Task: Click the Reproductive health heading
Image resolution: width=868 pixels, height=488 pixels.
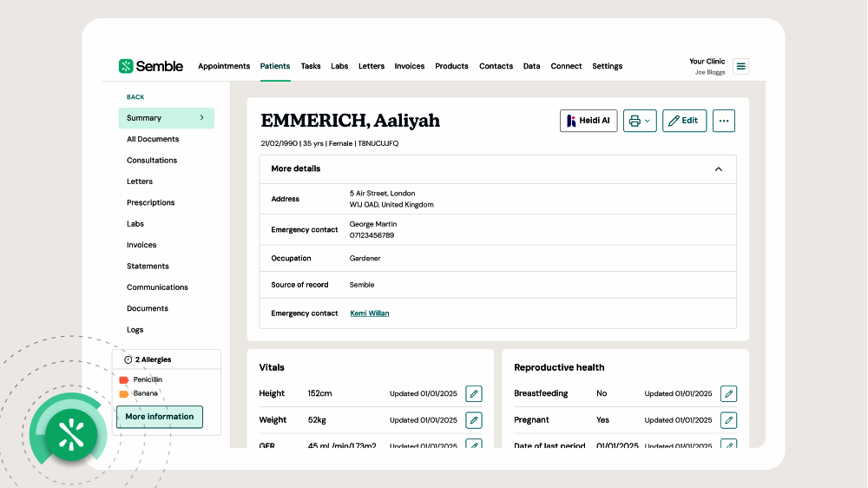Action: tap(559, 368)
